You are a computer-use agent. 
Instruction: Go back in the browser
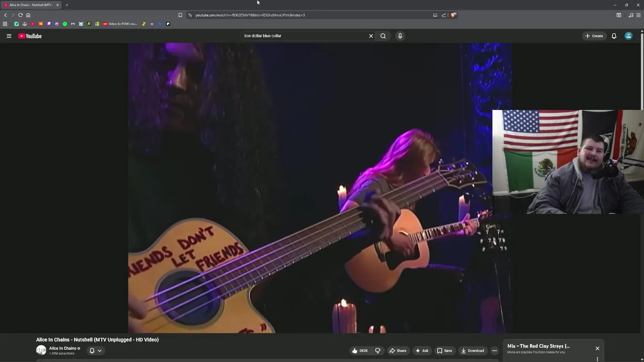(6, 15)
